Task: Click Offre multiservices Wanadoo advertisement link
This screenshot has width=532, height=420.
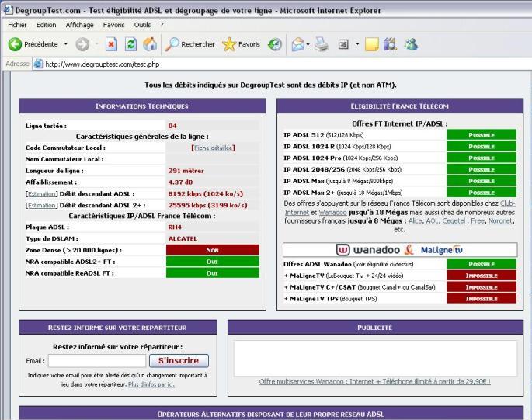Action: coord(374,382)
